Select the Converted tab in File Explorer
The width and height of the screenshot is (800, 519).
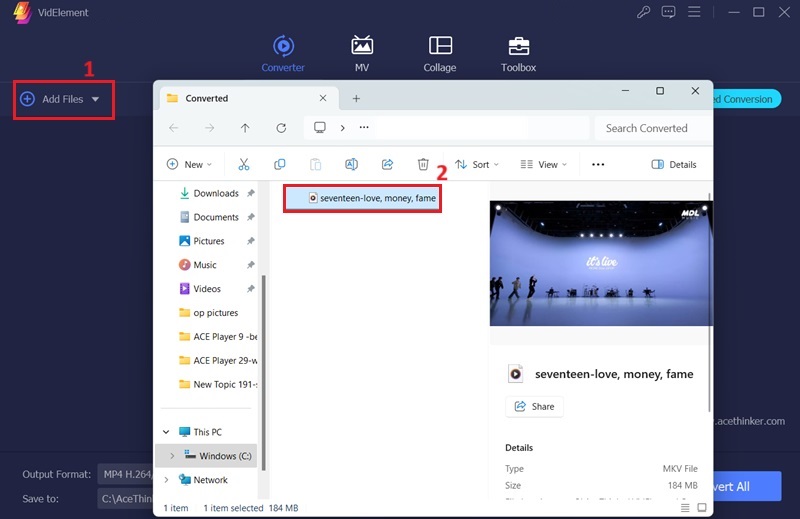[248, 98]
